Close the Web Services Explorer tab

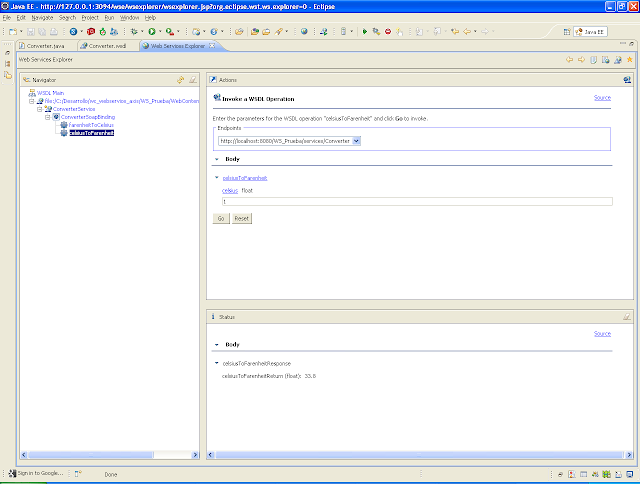pyautogui.click(x=212, y=46)
